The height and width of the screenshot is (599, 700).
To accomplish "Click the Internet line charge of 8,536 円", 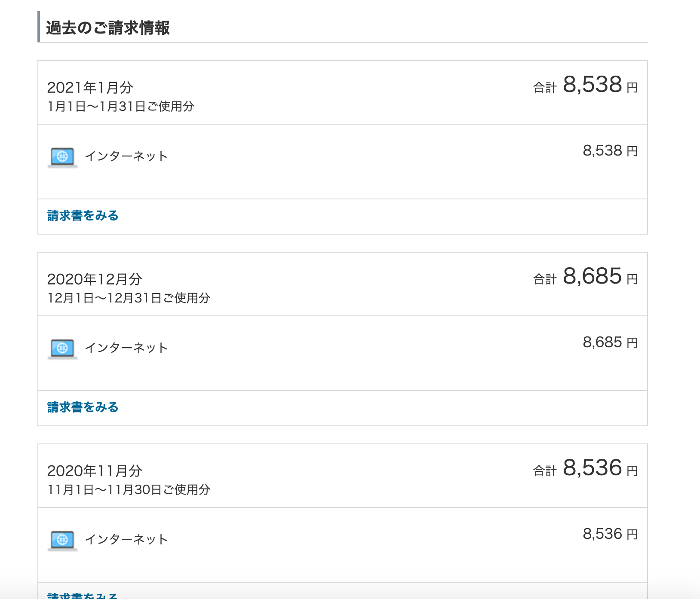I will pos(610,534).
